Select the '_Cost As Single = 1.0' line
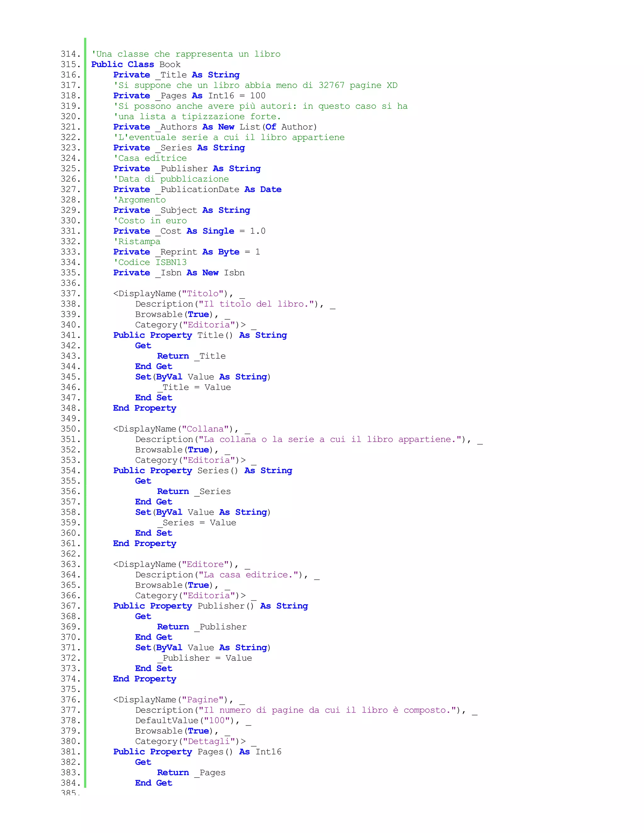 210,231
